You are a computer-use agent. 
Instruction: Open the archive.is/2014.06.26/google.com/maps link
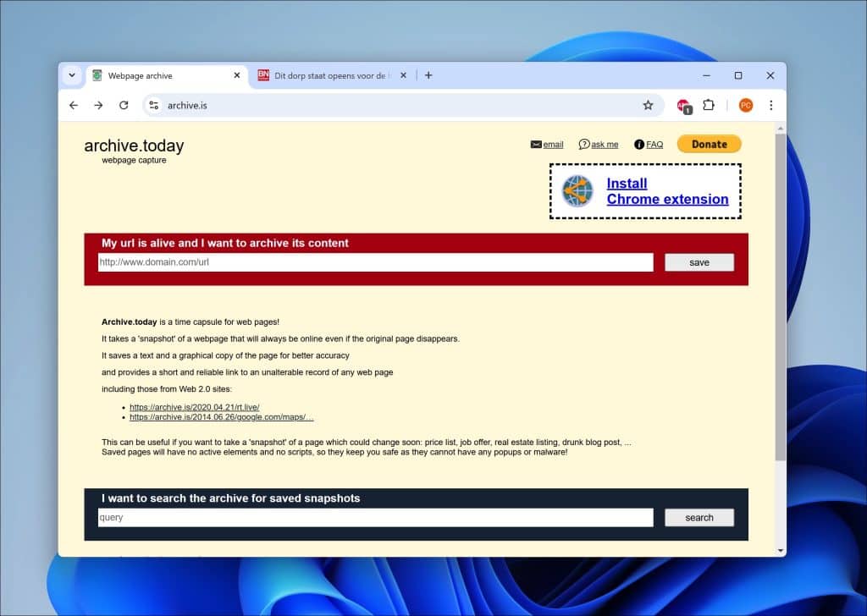[x=221, y=417]
